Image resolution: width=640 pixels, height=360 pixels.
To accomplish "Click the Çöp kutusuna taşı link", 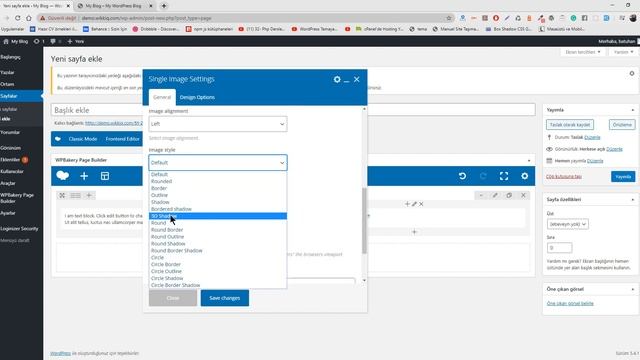I will point(564,176).
